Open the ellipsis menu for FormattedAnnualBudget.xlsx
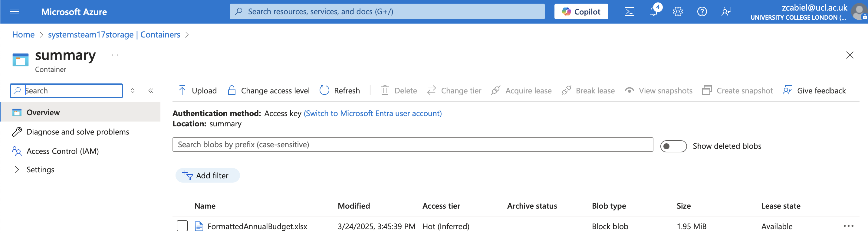 coord(848,226)
